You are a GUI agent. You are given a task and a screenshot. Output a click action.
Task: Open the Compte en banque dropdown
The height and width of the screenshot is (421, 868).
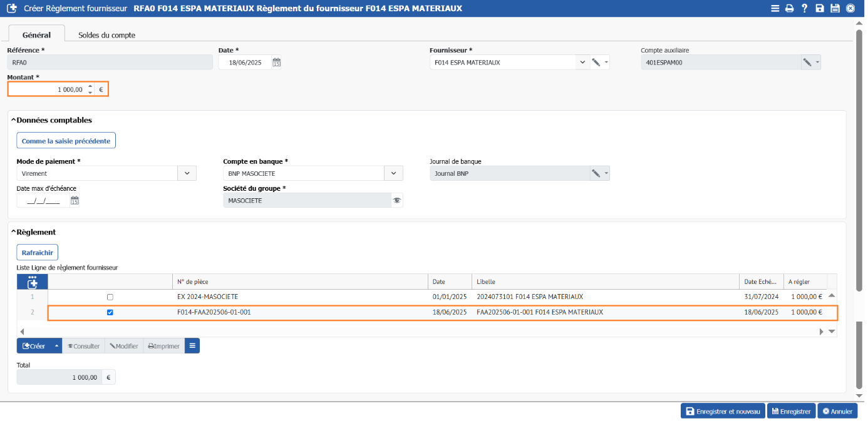click(x=393, y=173)
